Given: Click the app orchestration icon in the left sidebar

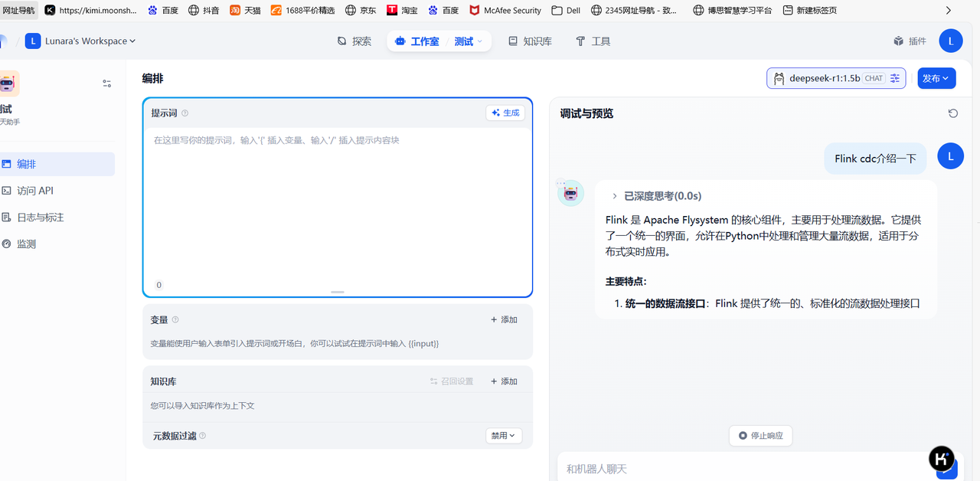Looking at the screenshot, I should [x=9, y=83].
